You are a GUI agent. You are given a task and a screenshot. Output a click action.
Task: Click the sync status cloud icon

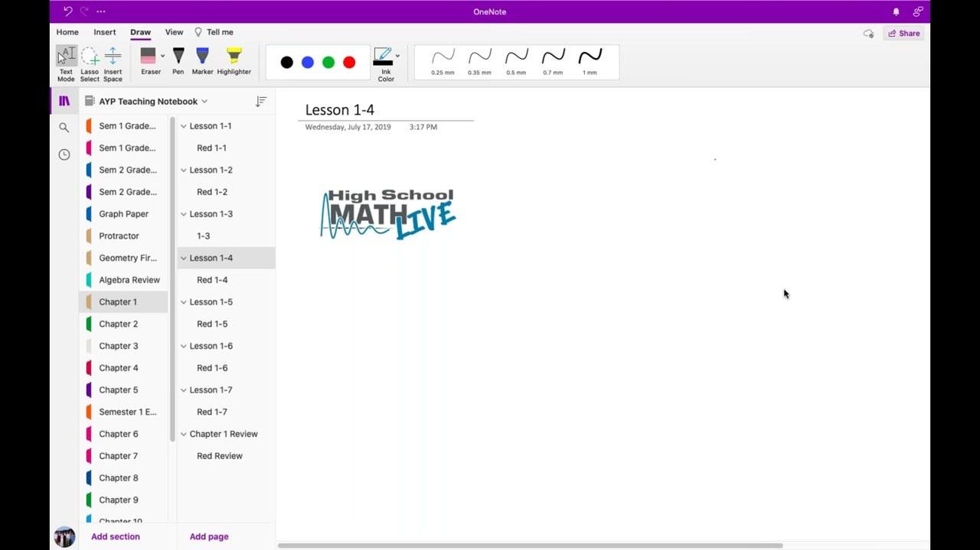[x=868, y=34]
